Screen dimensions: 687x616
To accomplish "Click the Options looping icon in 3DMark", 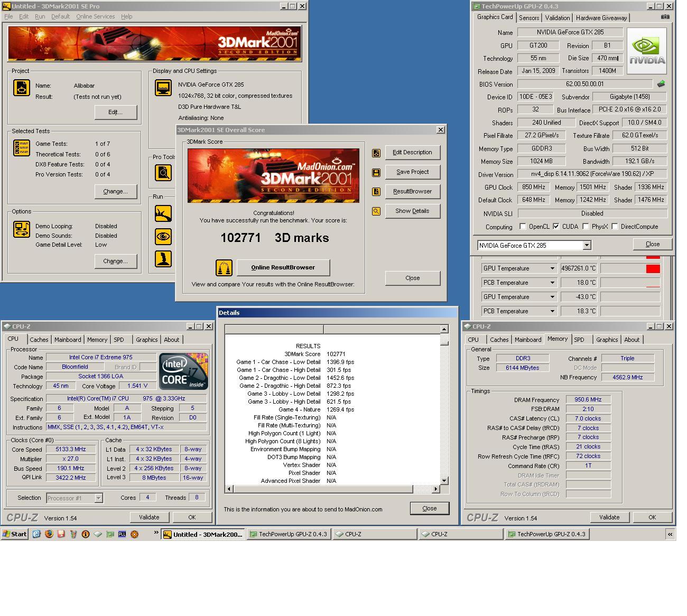I will [x=21, y=229].
